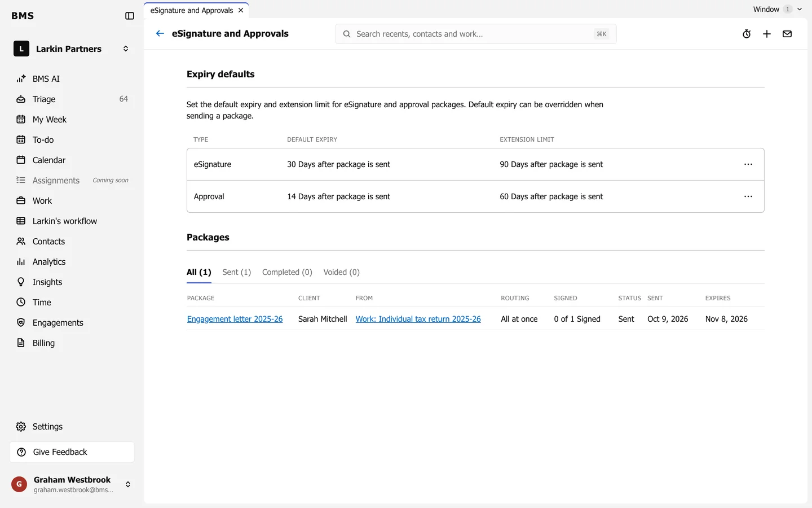Image resolution: width=812 pixels, height=508 pixels.
Task: Click Sarah Mitchell client cell
Action: click(323, 319)
